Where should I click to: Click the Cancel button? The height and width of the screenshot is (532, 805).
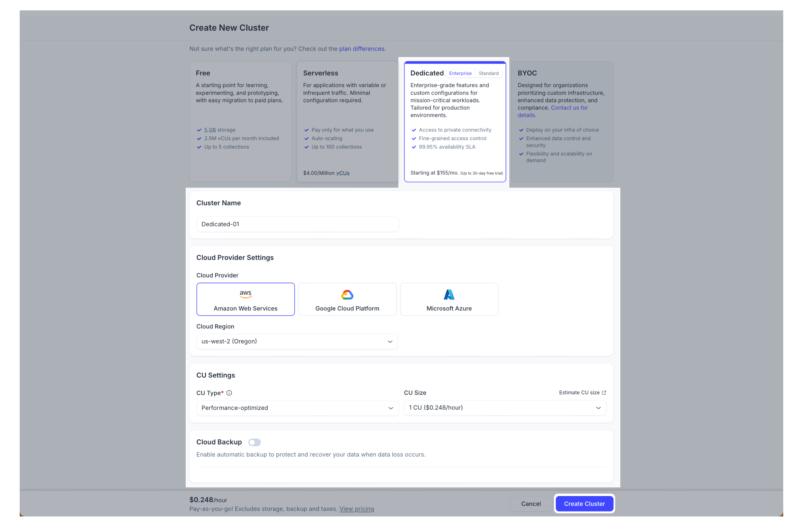click(x=531, y=504)
